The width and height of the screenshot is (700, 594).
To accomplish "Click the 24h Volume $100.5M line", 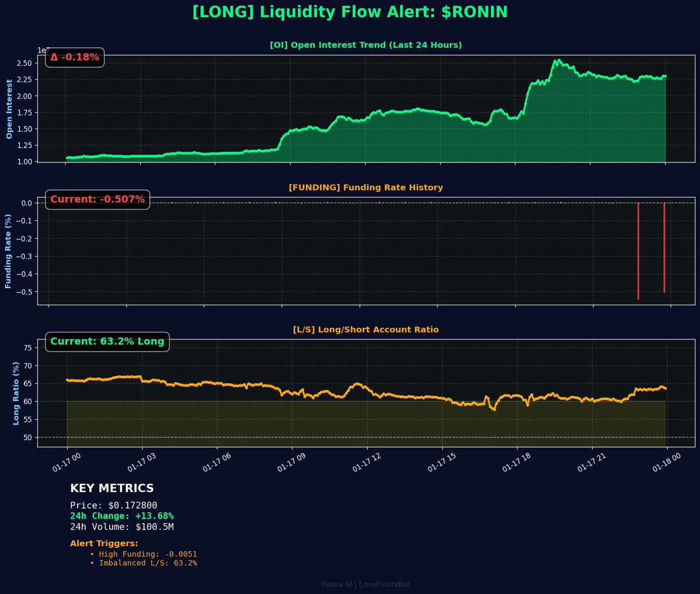I will tap(122, 527).
